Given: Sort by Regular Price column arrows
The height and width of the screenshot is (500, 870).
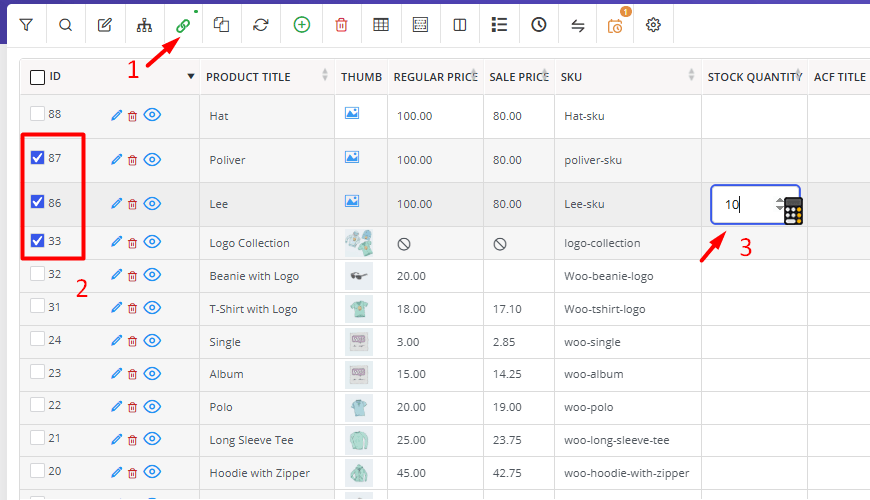Looking at the screenshot, I should pos(474,75).
